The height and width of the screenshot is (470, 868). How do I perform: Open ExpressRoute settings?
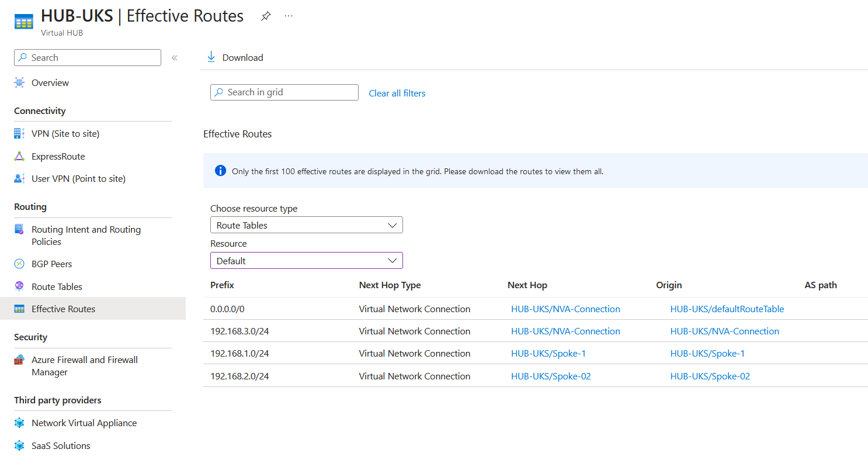coord(58,157)
